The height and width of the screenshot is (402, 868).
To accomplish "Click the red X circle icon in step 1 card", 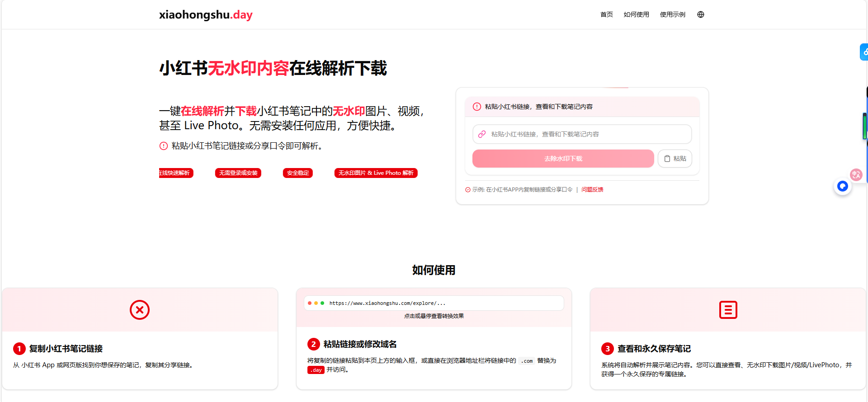I will pyautogui.click(x=140, y=310).
